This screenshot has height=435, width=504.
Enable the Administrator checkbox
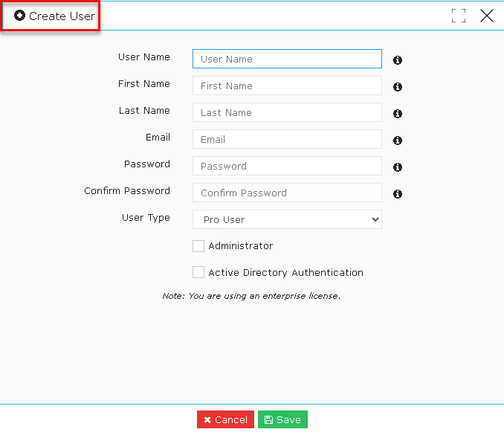[198, 246]
